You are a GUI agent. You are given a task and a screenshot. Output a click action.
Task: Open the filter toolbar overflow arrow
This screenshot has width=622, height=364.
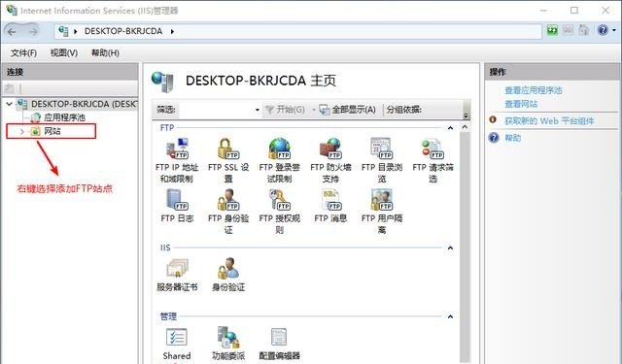[x=466, y=116]
